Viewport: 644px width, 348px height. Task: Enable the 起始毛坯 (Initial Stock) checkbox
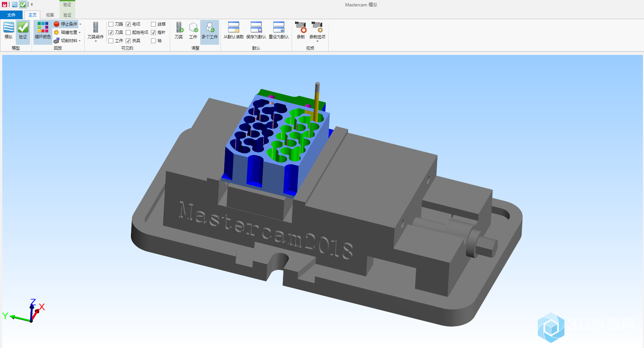tap(128, 32)
